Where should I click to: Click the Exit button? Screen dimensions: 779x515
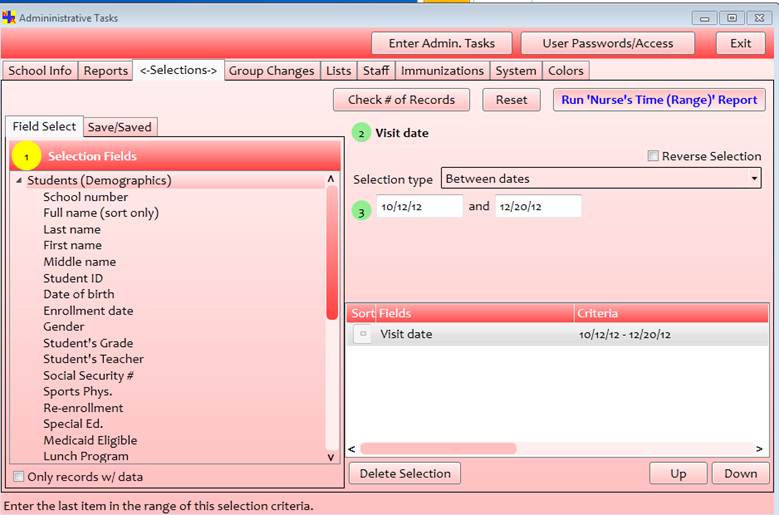740,43
